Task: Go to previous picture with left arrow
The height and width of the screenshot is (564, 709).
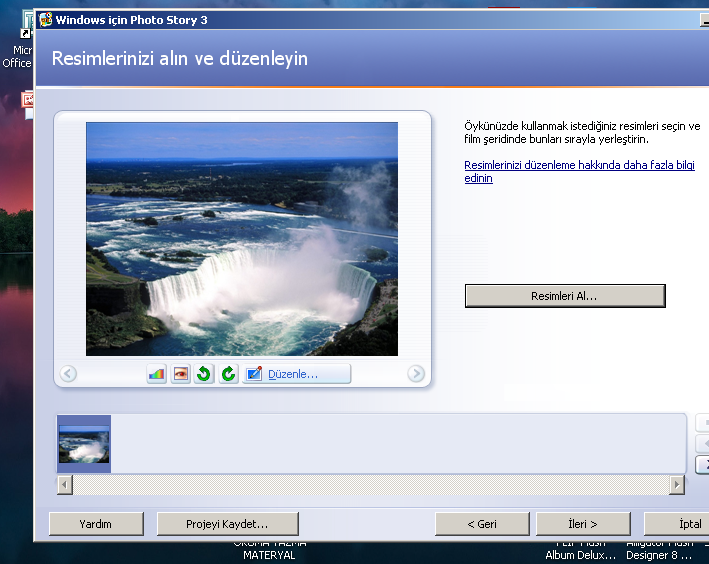Action: (x=68, y=374)
